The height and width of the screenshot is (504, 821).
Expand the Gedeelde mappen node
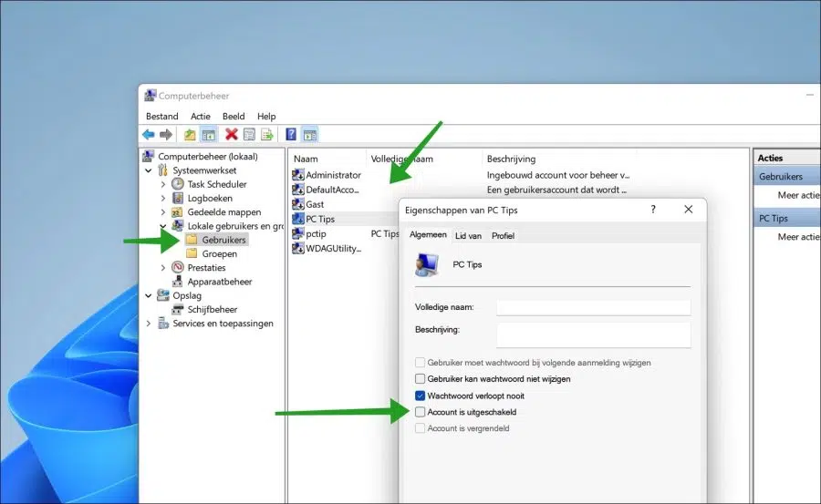pyautogui.click(x=163, y=212)
